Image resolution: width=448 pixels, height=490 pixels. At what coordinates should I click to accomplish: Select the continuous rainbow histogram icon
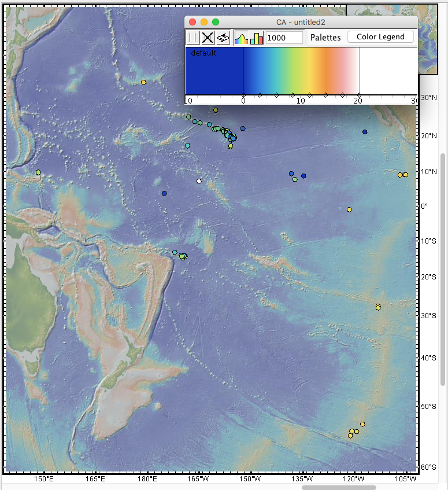[241, 38]
